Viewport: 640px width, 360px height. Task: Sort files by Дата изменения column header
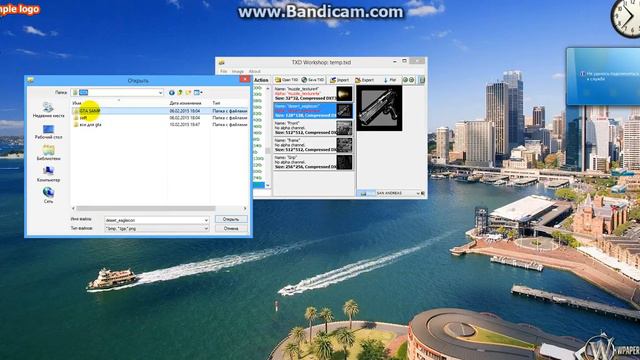tap(185, 103)
